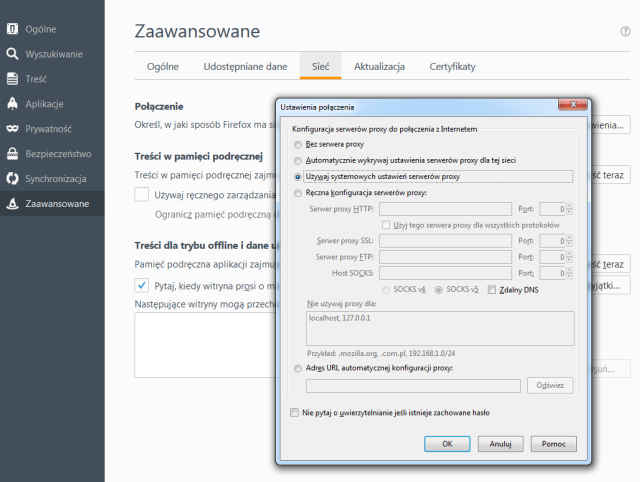Click the OK button in dialog
This screenshot has height=482, width=640.
[x=448, y=443]
